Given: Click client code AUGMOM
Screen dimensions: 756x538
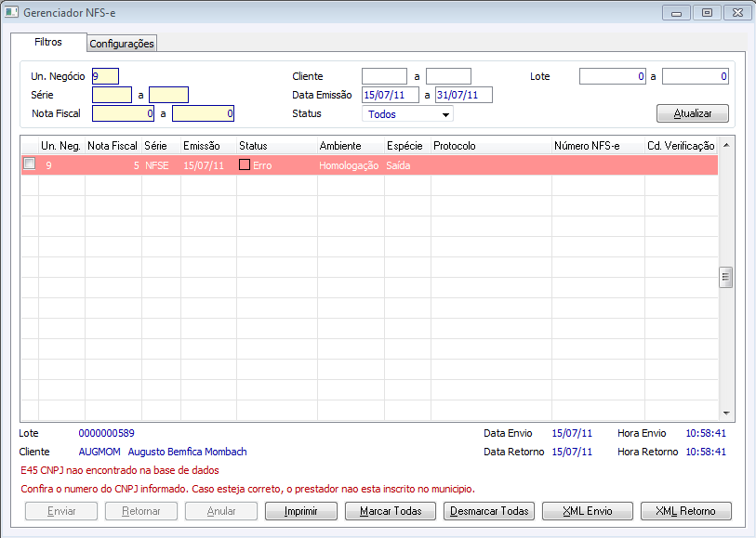Looking at the screenshot, I should click(99, 452).
